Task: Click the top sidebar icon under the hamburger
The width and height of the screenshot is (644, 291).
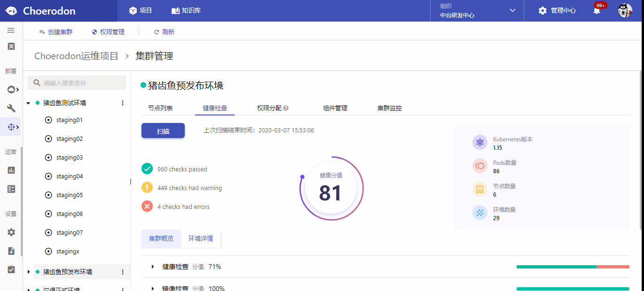Action: point(11,46)
